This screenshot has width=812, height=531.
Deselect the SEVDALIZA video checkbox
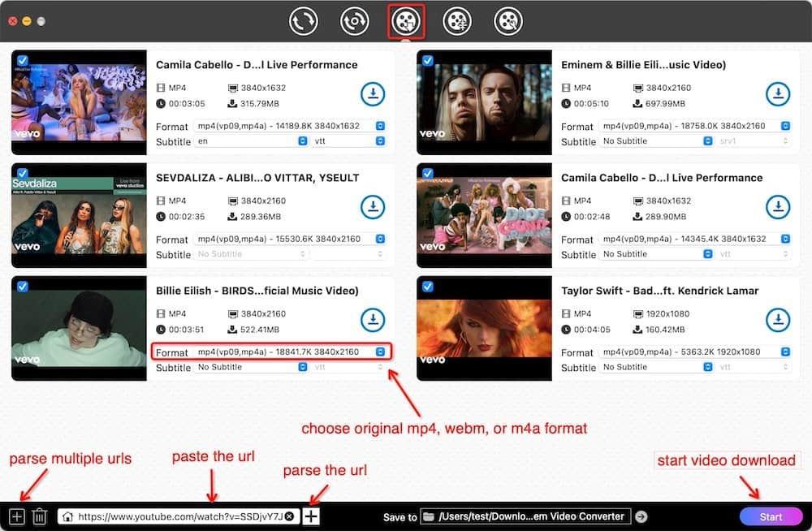click(22, 173)
